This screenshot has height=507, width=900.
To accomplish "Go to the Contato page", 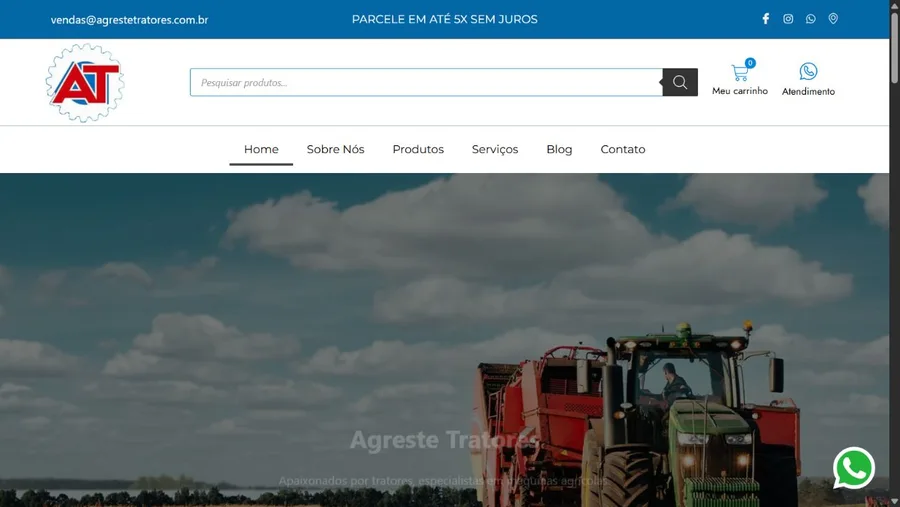I will pos(623,149).
